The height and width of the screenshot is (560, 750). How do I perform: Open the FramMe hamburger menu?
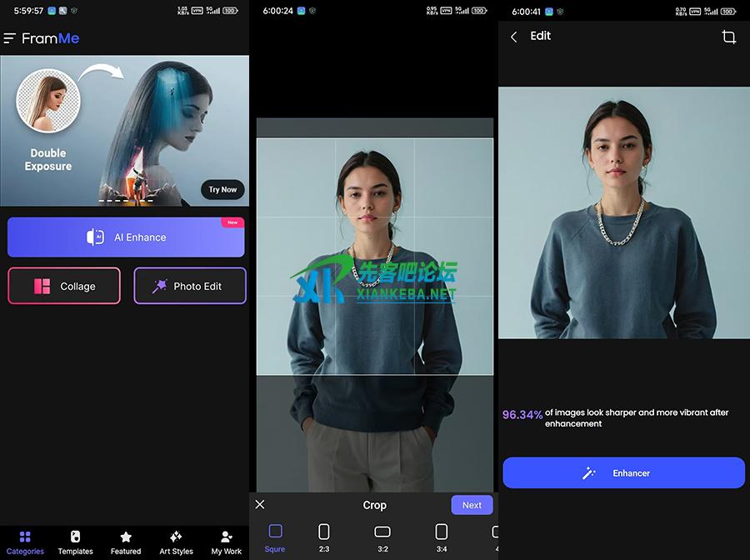[x=10, y=38]
